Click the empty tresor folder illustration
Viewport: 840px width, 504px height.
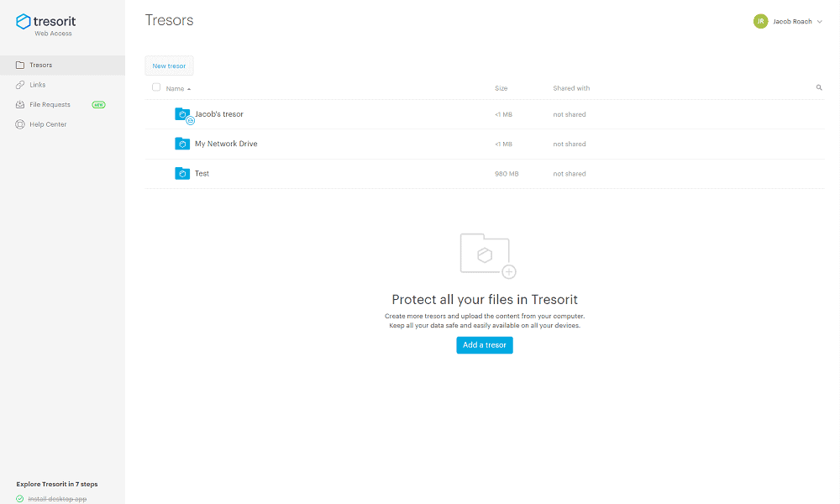click(x=487, y=255)
